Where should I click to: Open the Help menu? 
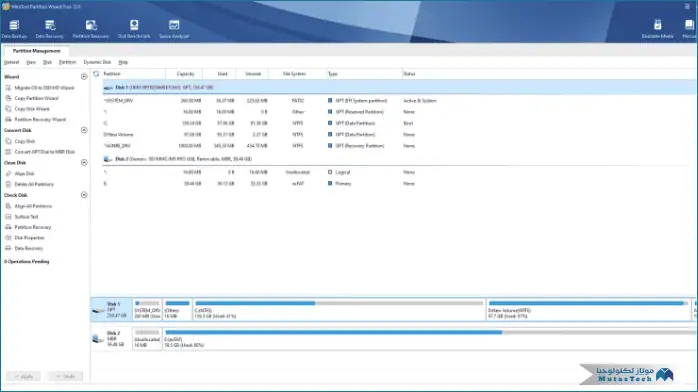(x=123, y=62)
